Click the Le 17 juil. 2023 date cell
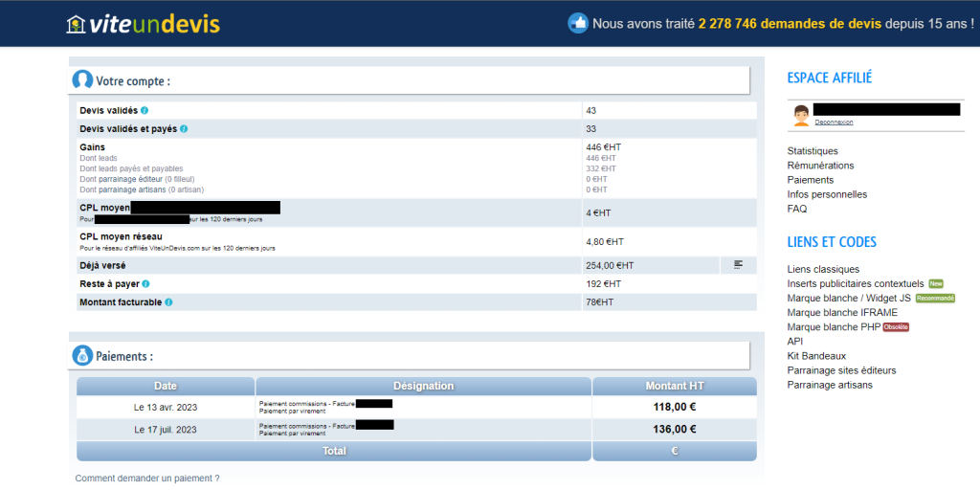 [166, 430]
